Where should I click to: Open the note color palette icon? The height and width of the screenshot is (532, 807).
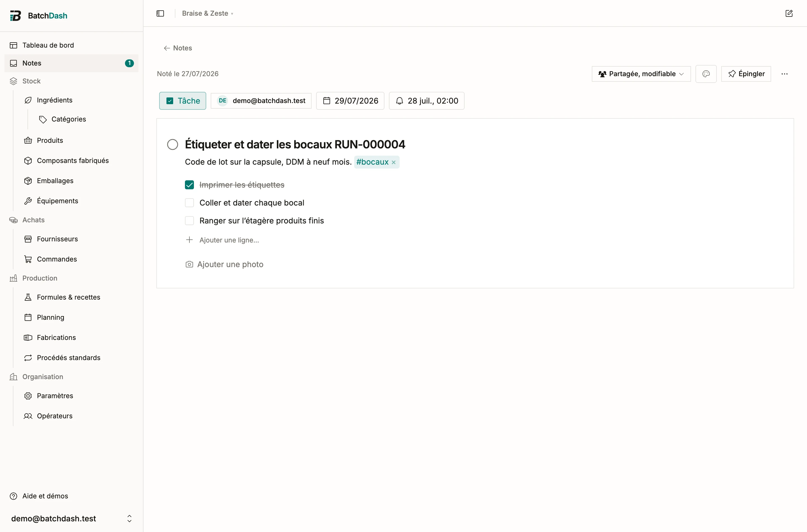706,74
